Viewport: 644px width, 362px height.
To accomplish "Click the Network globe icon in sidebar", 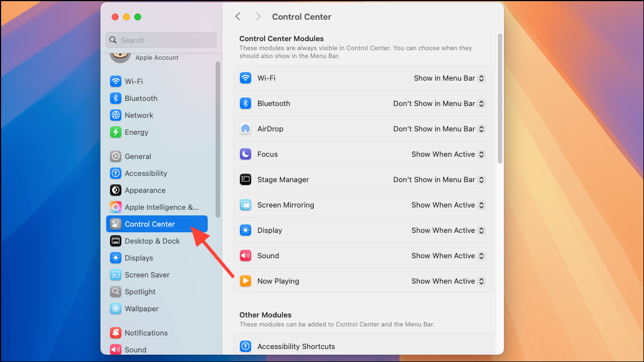I will point(115,116).
